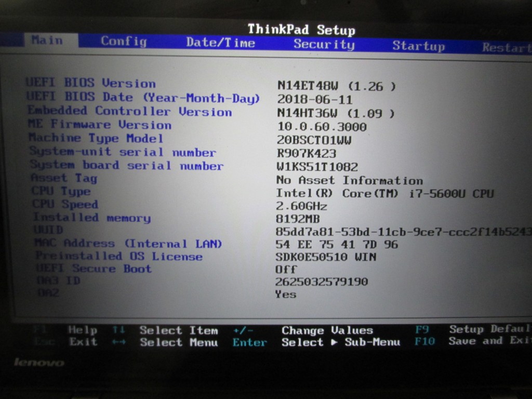The height and width of the screenshot is (399, 532).
Task: Click the OA3 ID label
Action: pyautogui.click(x=58, y=281)
